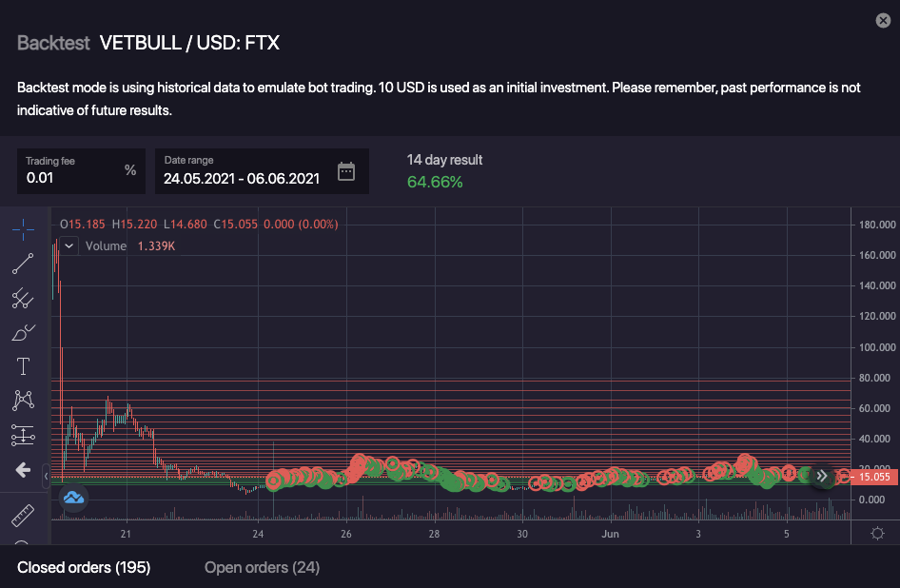900x588 pixels.
Task: Click the 0.000 (0.00%) change value
Action: [x=301, y=225]
